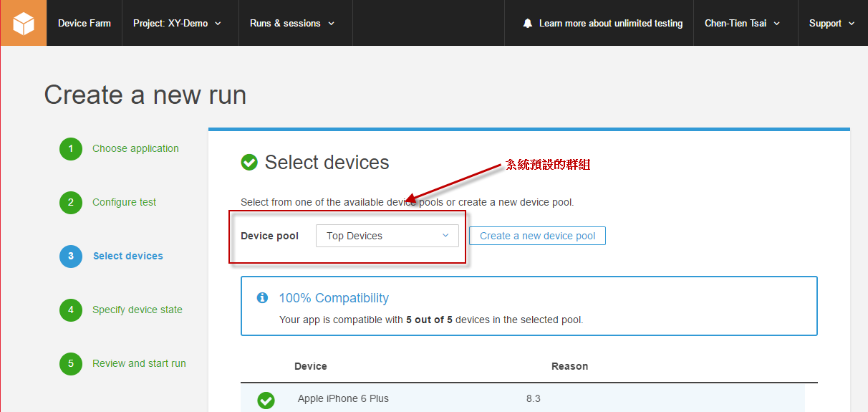Go to Choose application step
The height and width of the screenshot is (412, 868).
[135, 149]
